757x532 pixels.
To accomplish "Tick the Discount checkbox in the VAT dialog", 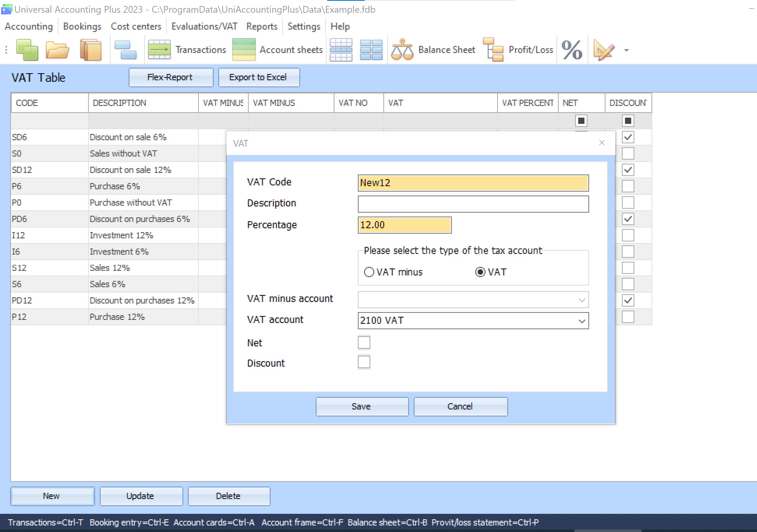I will [364, 362].
